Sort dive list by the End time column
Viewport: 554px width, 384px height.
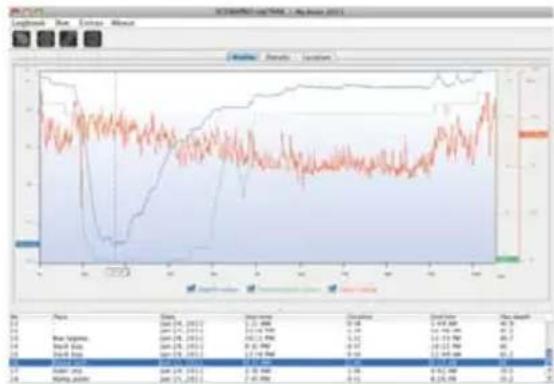(x=443, y=317)
